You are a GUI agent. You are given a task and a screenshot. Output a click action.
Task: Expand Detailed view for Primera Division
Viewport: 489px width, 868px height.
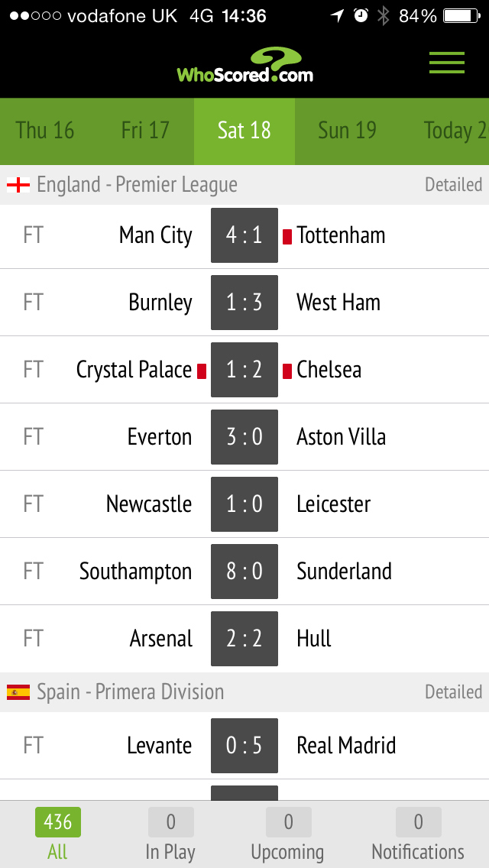(x=453, y=692)
